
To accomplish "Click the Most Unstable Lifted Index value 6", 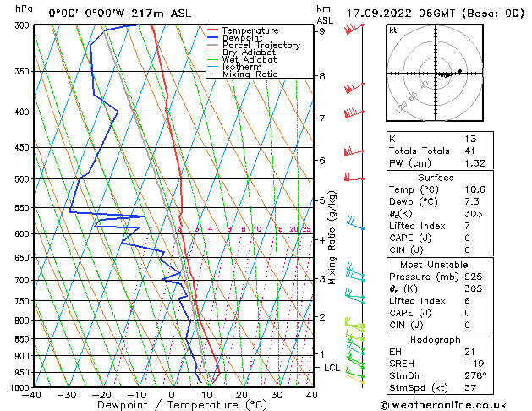I will pyautogui.click(x=467, y=301).
